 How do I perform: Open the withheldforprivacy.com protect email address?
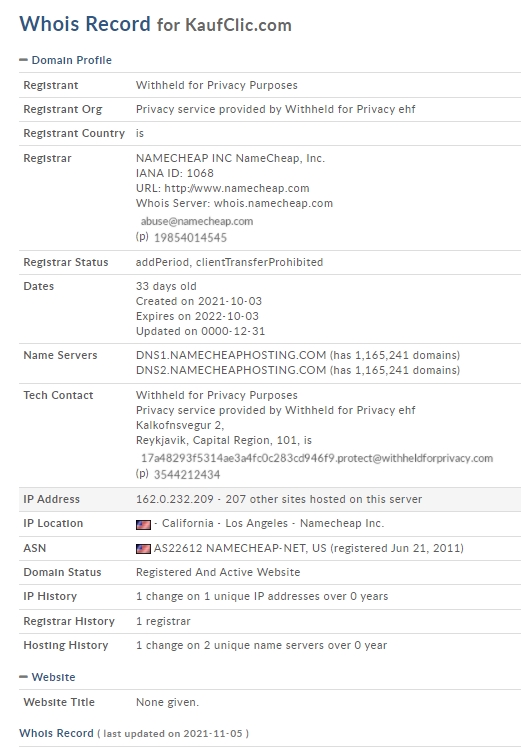tap(317, 458)
